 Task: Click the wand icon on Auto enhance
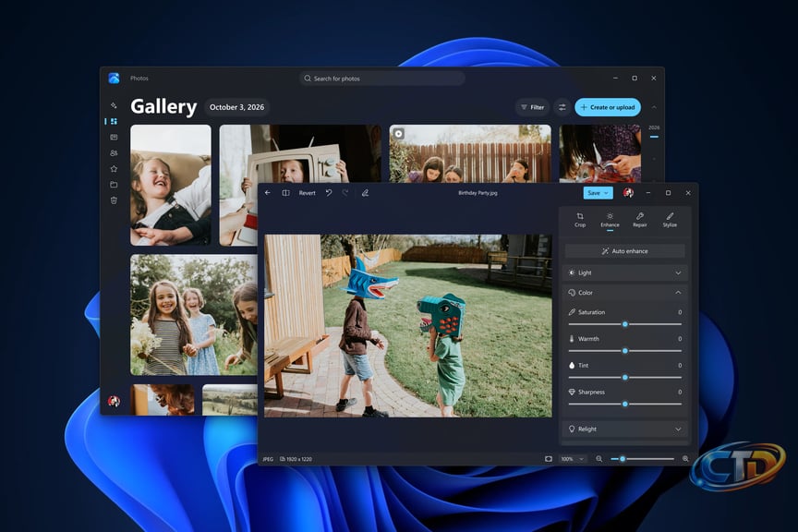605,251
